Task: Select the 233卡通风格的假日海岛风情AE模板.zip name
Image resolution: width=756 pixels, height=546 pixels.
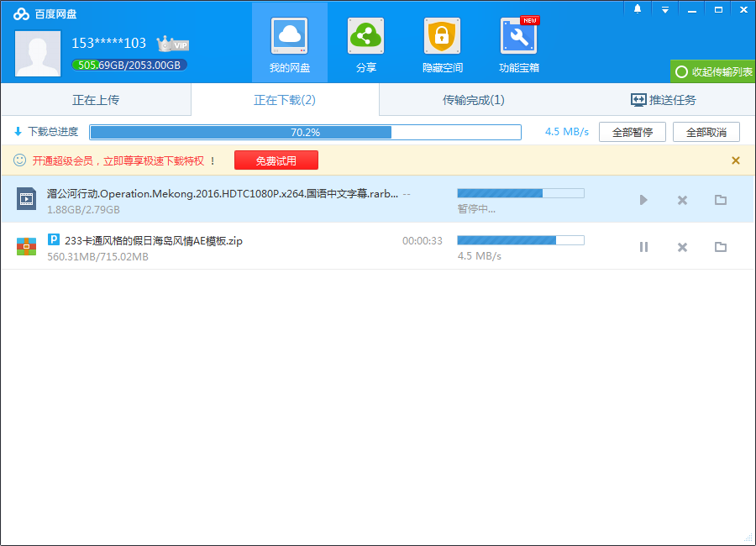Action: [x=154, y=241]
